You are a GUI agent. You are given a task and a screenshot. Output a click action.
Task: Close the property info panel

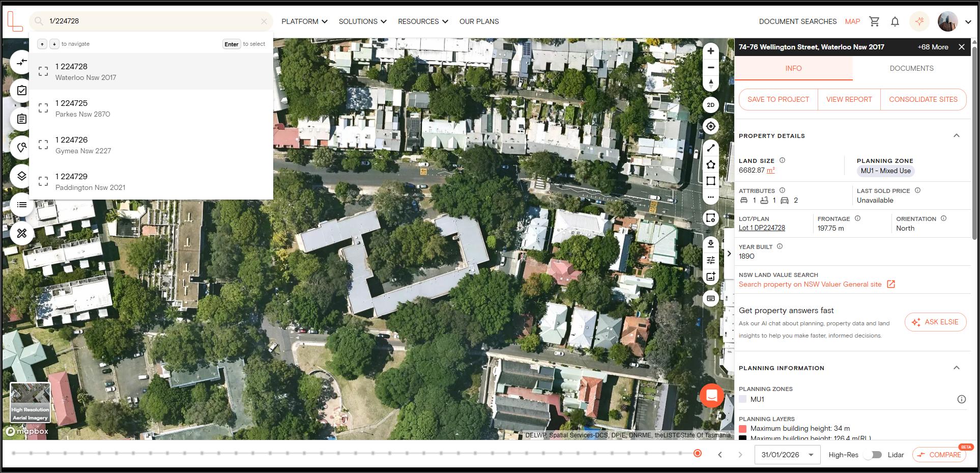click(961, 47)
